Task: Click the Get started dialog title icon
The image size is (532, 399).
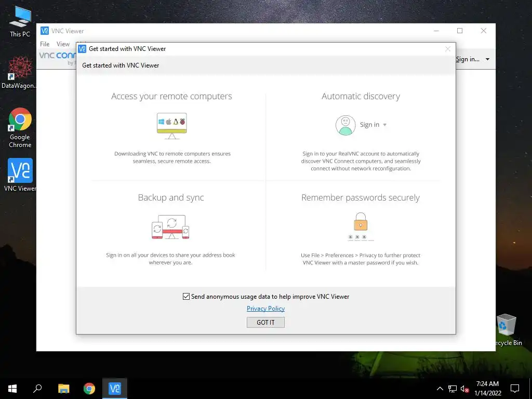Action: [x=82, y=49]
